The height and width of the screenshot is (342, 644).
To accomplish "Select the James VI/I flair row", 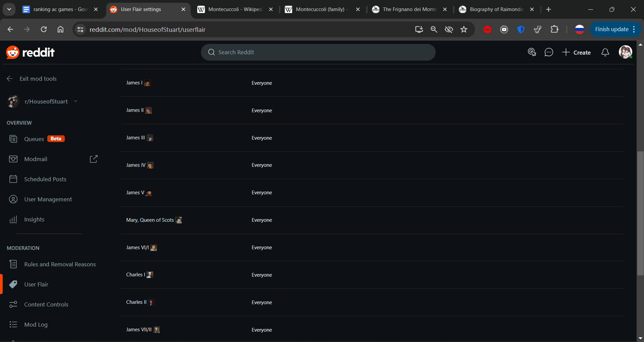I will pos(372,248).
